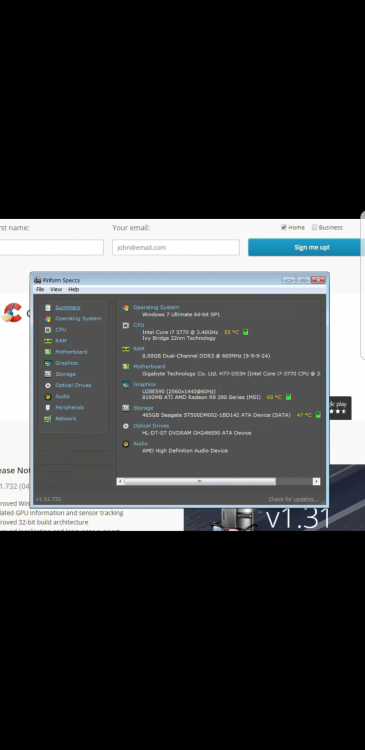Click the v1.31.732 version label
365x750 pixels.
click(48, 499)
